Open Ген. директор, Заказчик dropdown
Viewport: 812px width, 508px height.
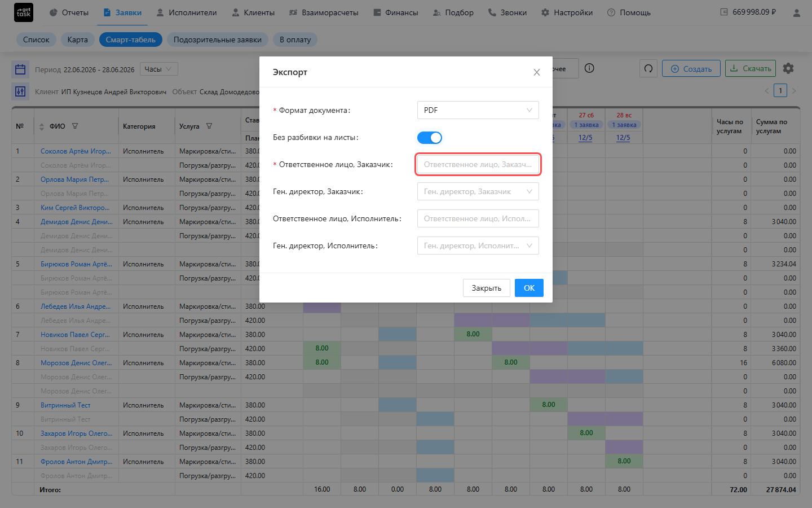tap(478, 191)
